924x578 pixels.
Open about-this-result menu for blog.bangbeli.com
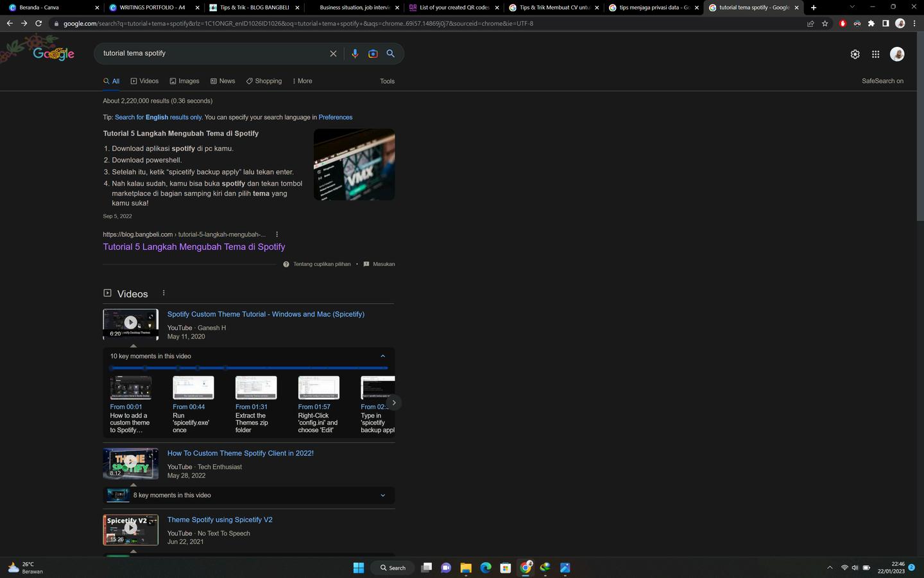(x=277, y=234)
